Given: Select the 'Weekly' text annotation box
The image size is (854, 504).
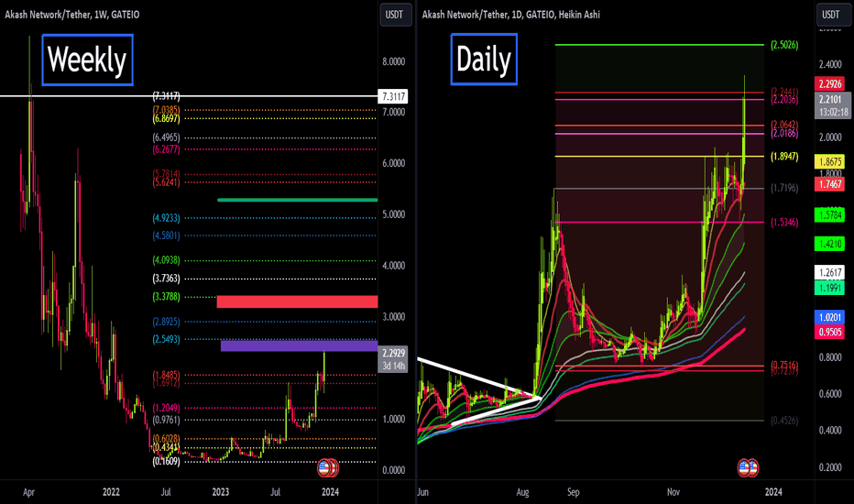Looking at the screenshot, I should point(87,60).
